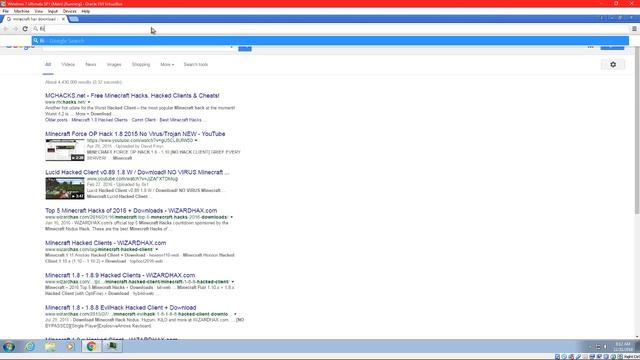Open the VirtualBox Input menu
640x360 pixels.
click(x=53, y=11)
